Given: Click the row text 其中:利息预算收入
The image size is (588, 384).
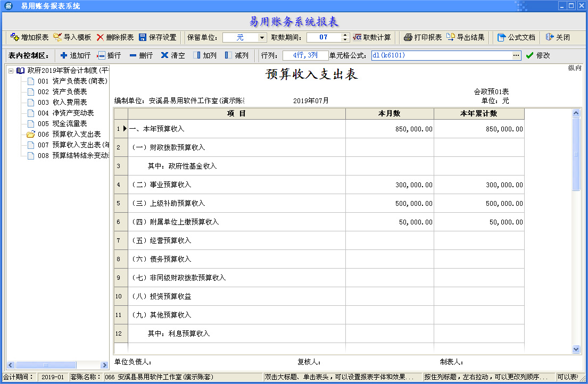Looking at the screenshot, I should [179, 333].
